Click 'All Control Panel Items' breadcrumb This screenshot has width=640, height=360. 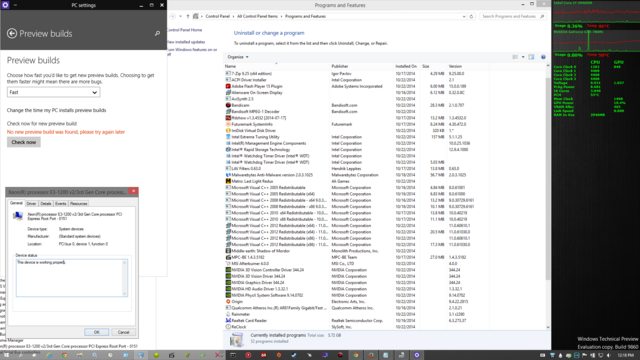point(257,16)
